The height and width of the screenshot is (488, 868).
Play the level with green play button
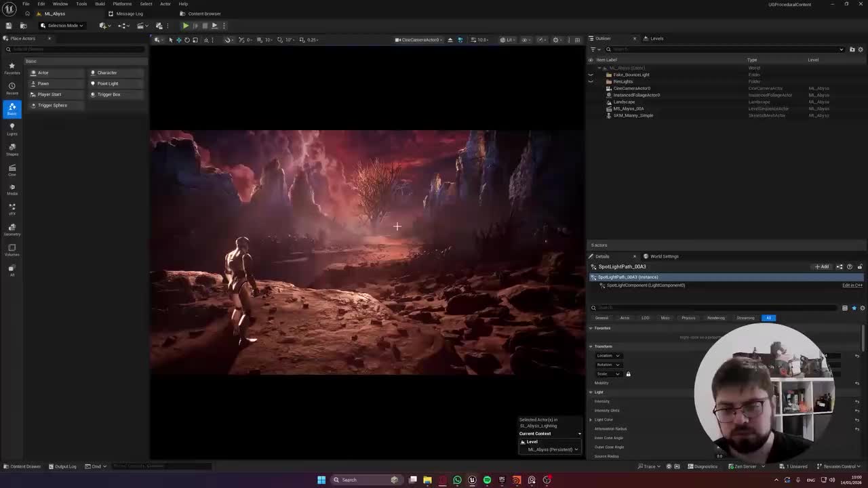coord(185,26)
